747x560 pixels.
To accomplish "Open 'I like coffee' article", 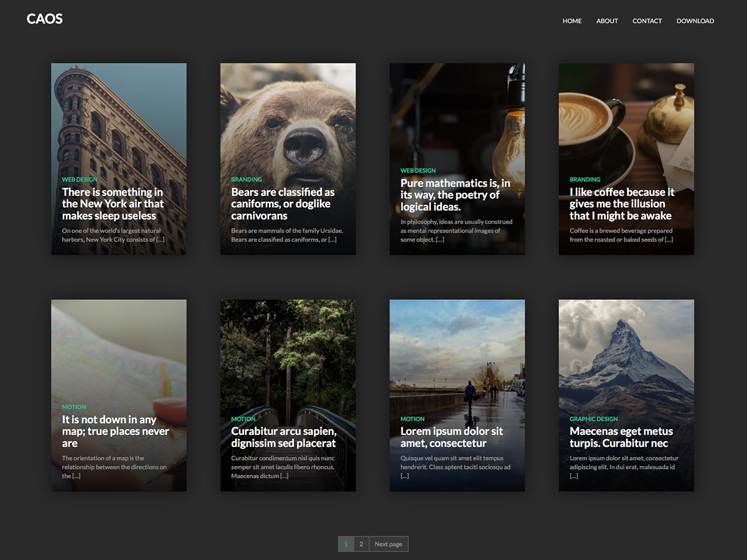I will click(622, 203).
